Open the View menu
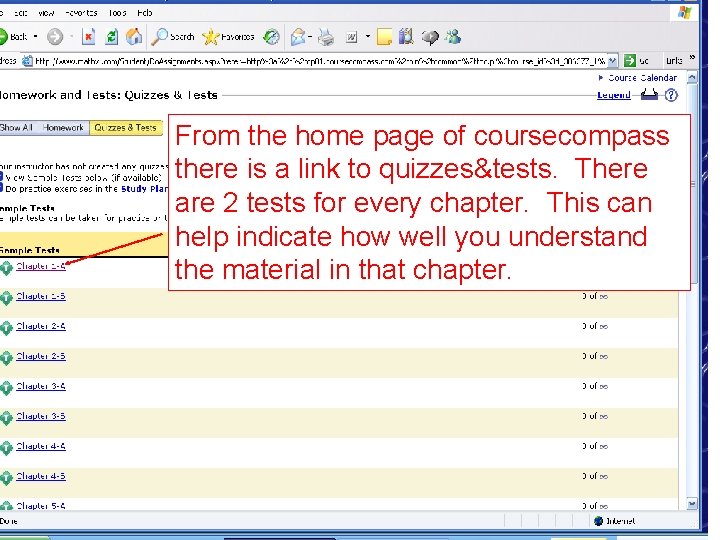720x540 pixels. click(x=46, y=13)
